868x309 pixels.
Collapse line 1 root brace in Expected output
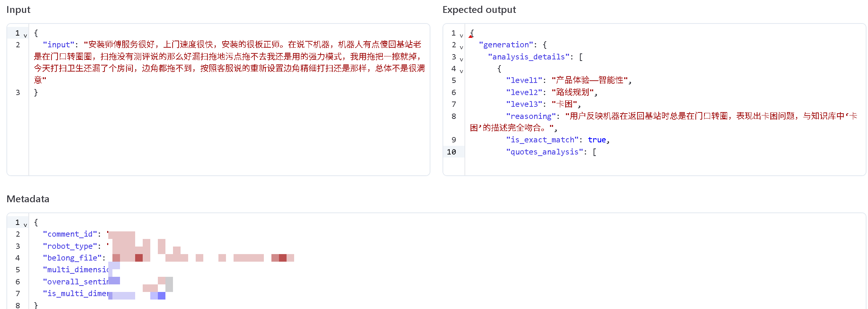pyautogui.click(x=461, y=36)
